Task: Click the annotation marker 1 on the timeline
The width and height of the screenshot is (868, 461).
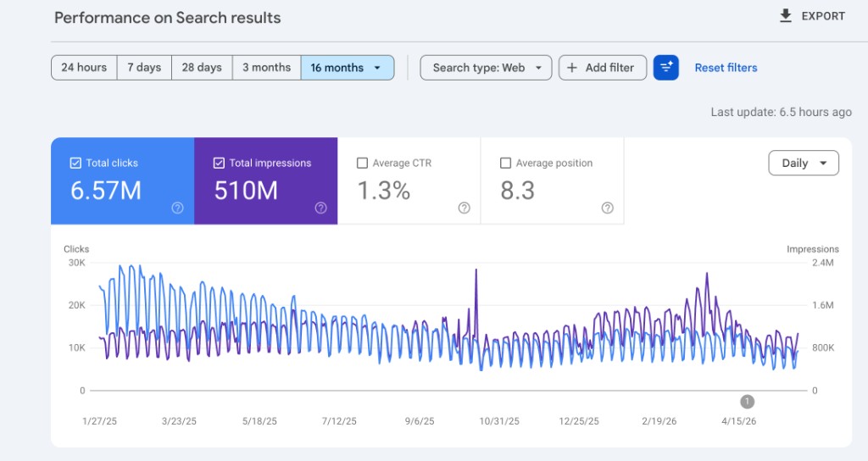Action: click(x=747, y=401)
